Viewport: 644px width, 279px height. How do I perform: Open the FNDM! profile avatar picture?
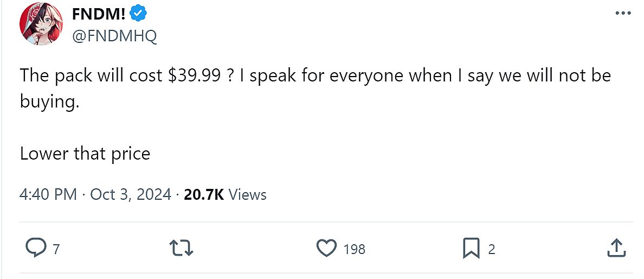click(x=41, y=25)
